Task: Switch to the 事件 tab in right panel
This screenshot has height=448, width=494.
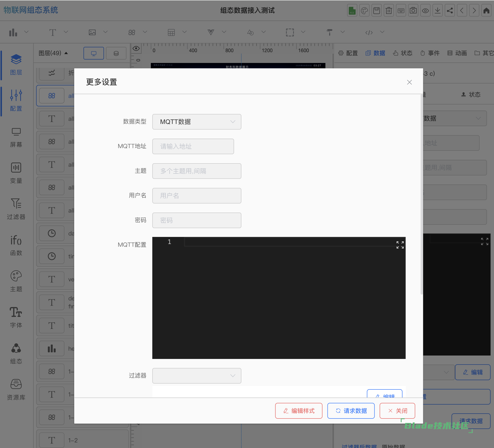Action: click(x=430, y=53)
